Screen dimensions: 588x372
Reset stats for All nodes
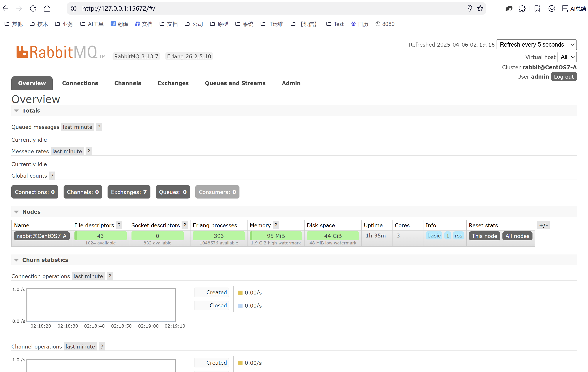click(517, 236)
